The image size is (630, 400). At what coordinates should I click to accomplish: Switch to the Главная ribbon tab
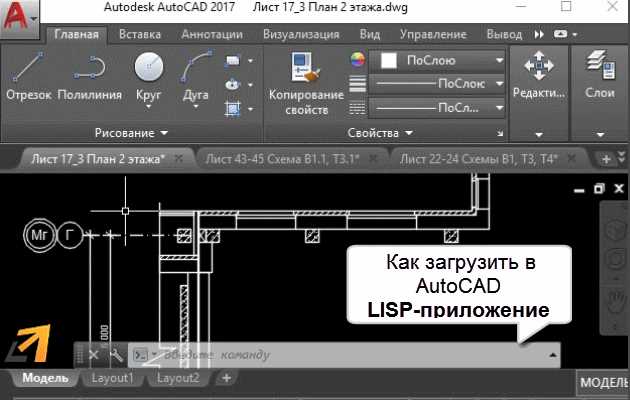pyautogui.click(x=76, y=35)
